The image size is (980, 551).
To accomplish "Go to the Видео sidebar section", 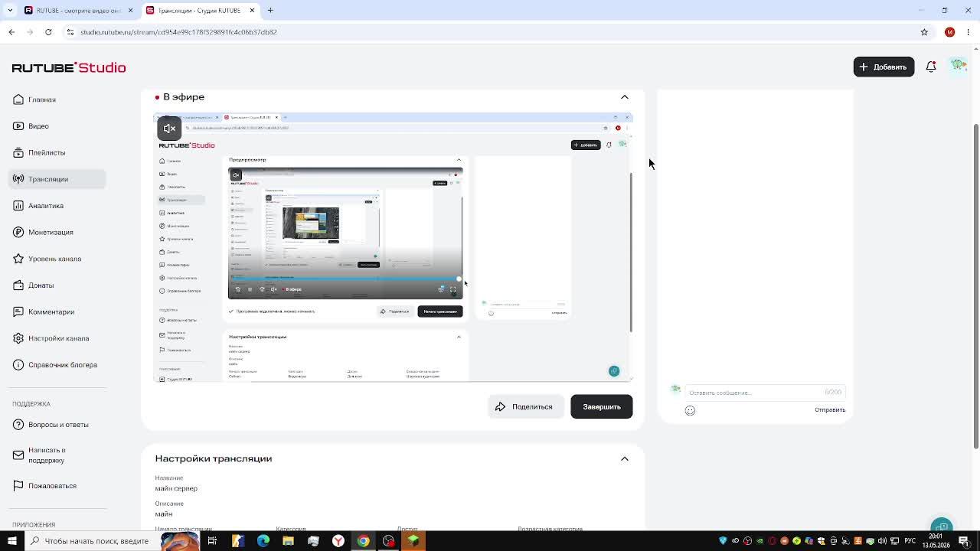I will [x=57, y=126].
